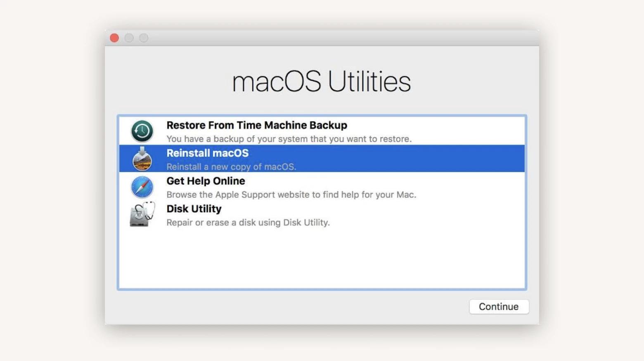Click the Continue button
The image size is (644, 361).
click(499, 306)
